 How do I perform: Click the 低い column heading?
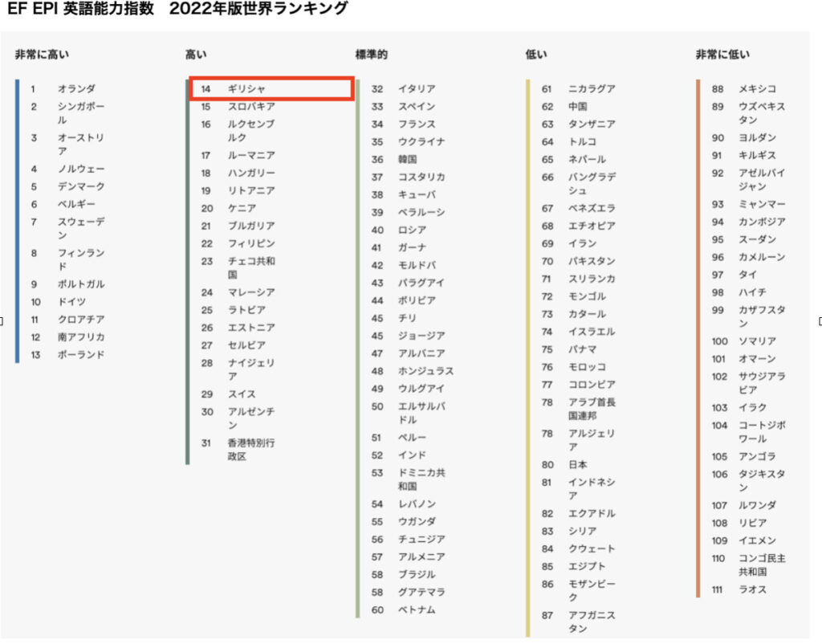pos(536,55)
